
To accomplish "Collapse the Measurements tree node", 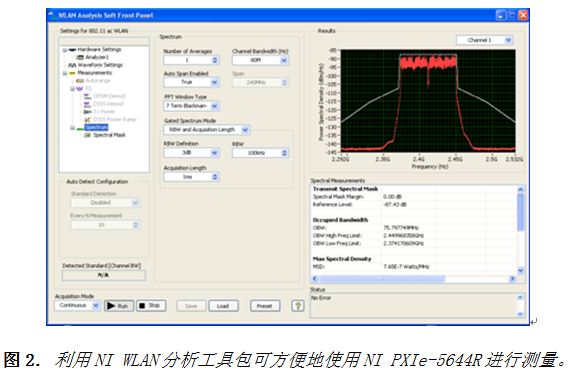I will click(x=65, y=73).
